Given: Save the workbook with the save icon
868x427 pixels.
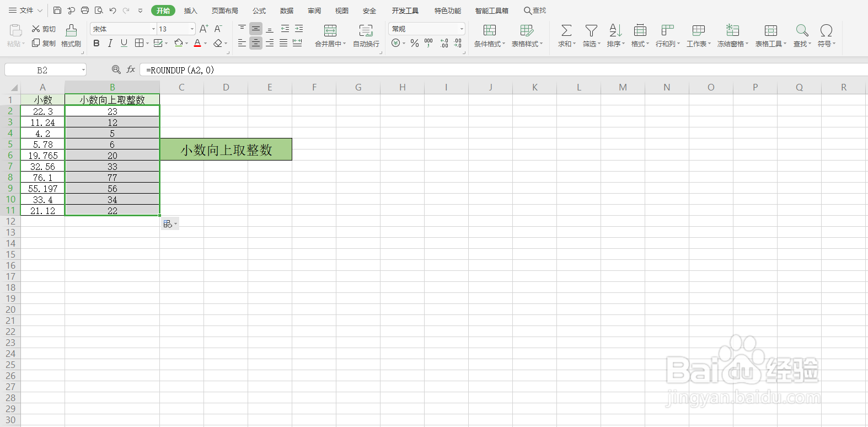Looking at the screenshot, I should [57, 10].
